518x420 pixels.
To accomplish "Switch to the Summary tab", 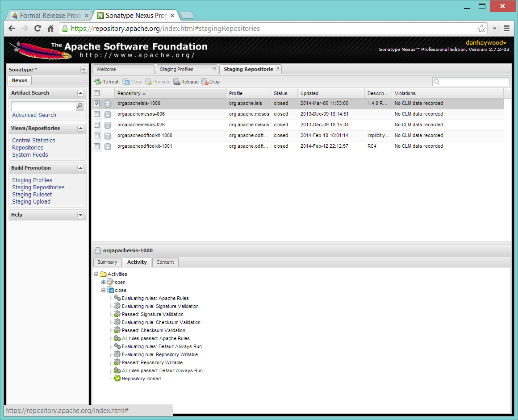I will coord(107,262).
